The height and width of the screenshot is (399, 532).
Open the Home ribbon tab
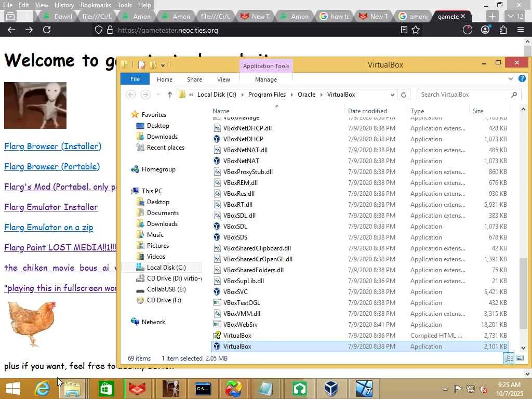[x=165, y=79]
